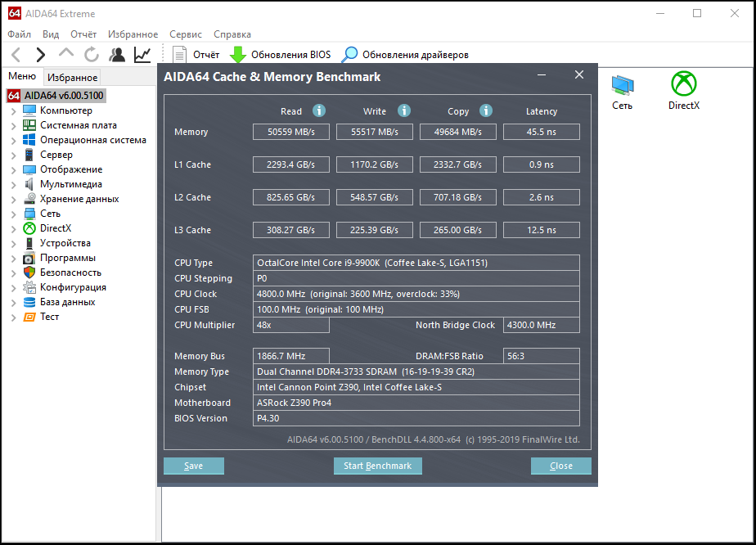Click the green BIOS update arrow icon

pyautogui.click(x=238, y=55)
